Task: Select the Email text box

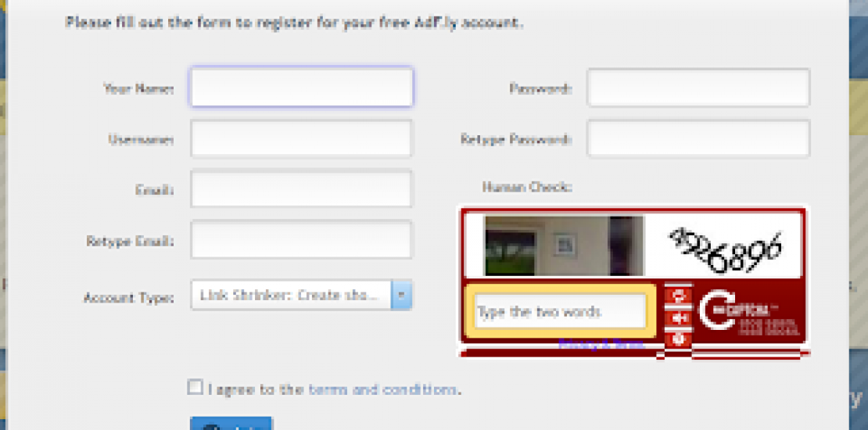Action: (301, 188)
